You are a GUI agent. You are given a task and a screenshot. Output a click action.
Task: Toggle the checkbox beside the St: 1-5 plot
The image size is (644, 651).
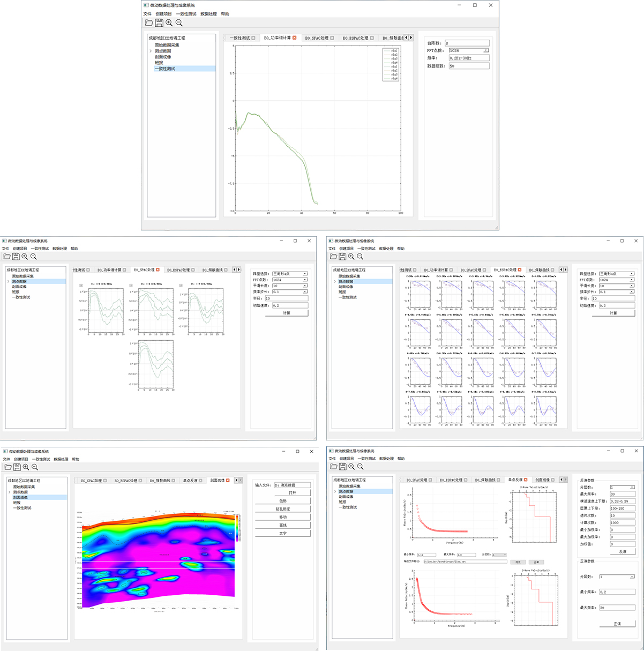pyautogui.click(x=81, y=285)
